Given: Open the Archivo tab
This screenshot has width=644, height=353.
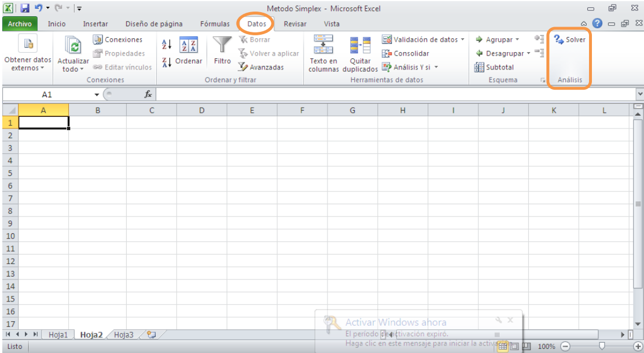Looking at the screenshot, I should (x=20, y=24).
